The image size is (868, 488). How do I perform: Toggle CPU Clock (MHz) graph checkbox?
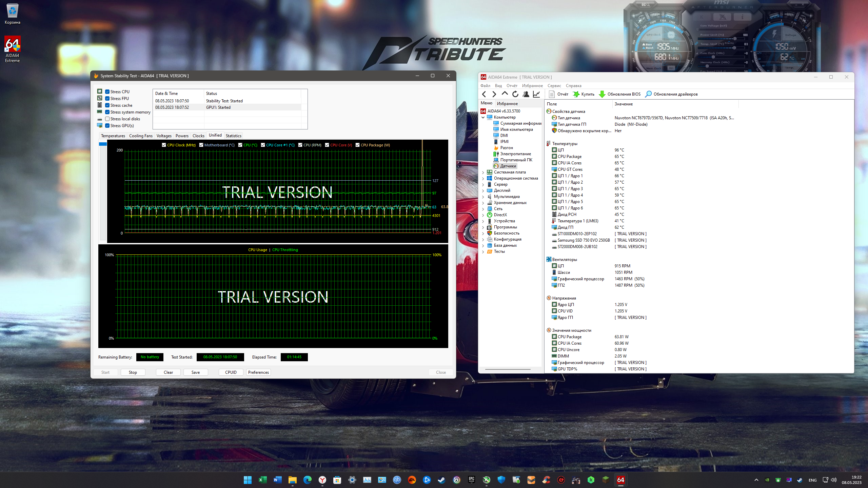click(164, 145)
